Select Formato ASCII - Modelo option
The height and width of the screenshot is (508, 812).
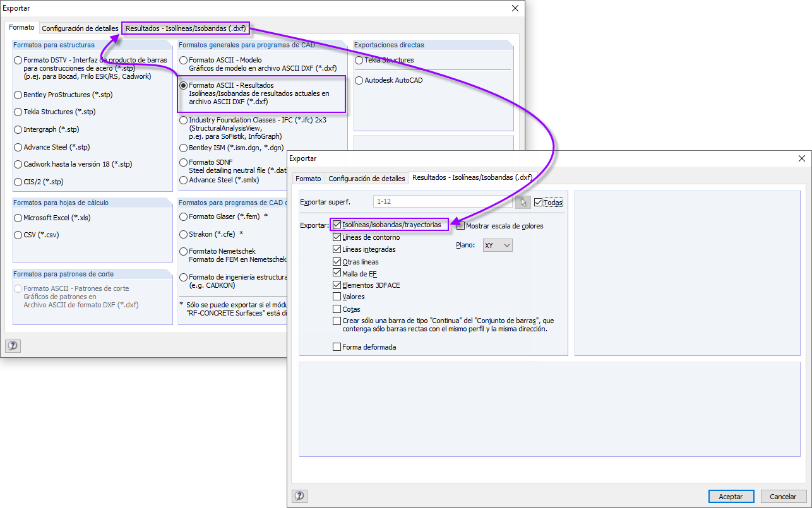[183, 60]
